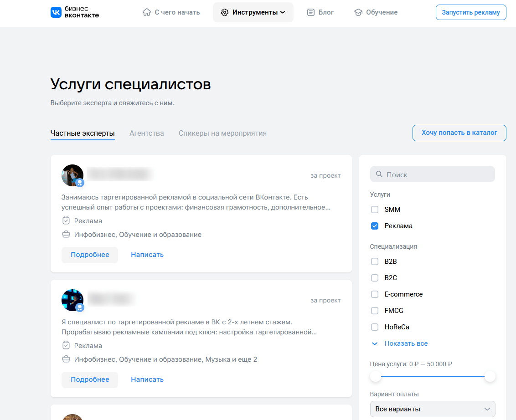This screenshot has width=516, height=420.
Task: Click the gear icon next to Инструменты
Action: click(224, 12)
